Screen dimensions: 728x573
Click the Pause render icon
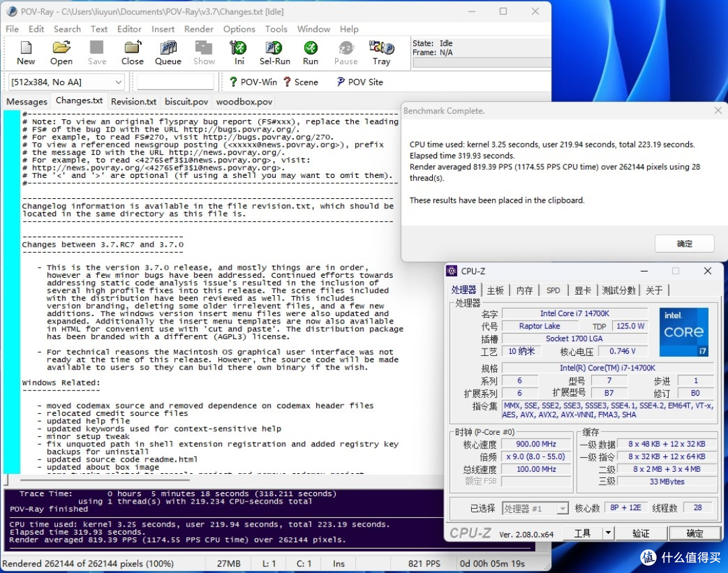pyautogui.click(x=346, y=47)
